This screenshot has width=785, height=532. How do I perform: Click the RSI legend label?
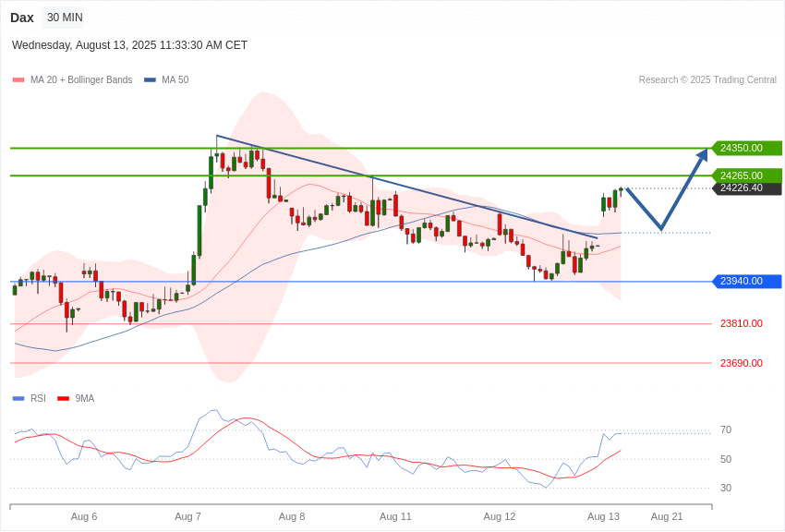[38, 399]
